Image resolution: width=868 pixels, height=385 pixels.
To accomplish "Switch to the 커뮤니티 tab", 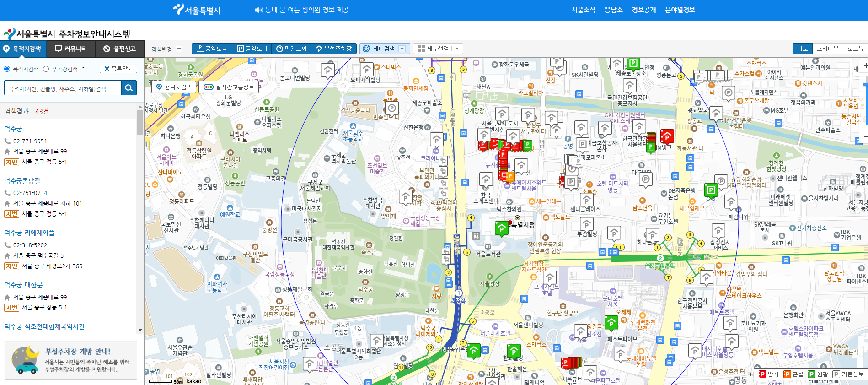I will 71,49.
